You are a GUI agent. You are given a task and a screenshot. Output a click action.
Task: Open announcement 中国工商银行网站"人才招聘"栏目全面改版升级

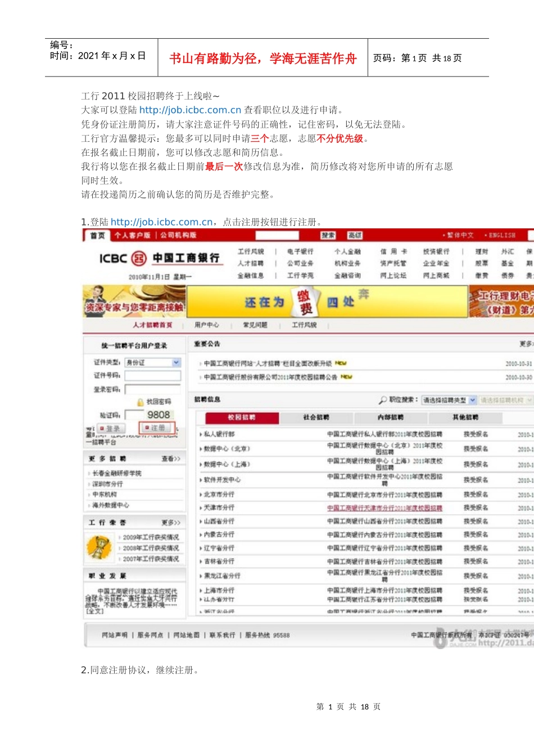(268, 363)
